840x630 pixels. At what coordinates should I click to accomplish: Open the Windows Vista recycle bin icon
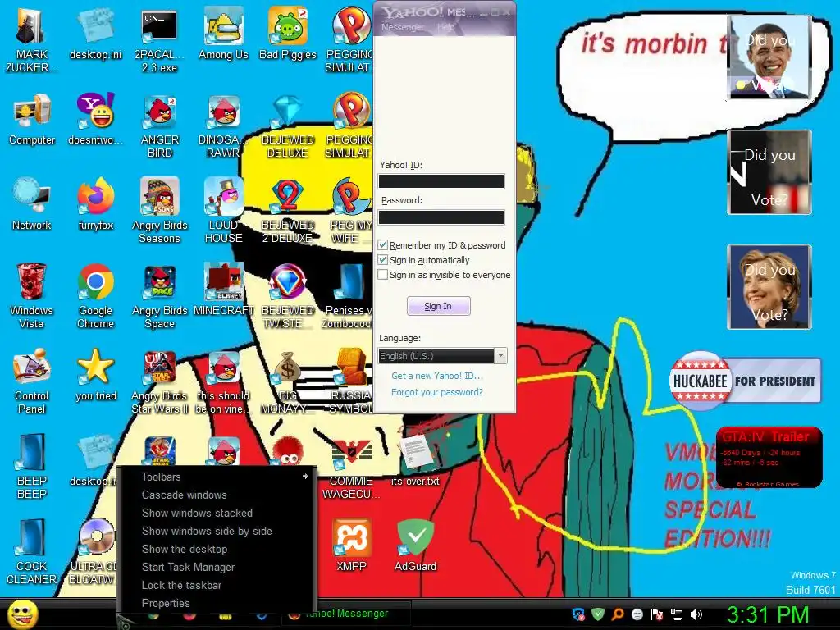[x=31, y=296]
